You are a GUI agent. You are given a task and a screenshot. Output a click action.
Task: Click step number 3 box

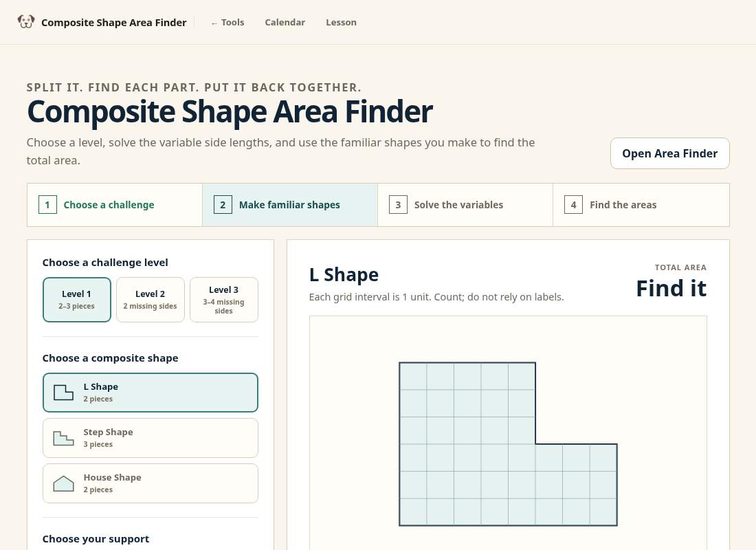[398, 205]
